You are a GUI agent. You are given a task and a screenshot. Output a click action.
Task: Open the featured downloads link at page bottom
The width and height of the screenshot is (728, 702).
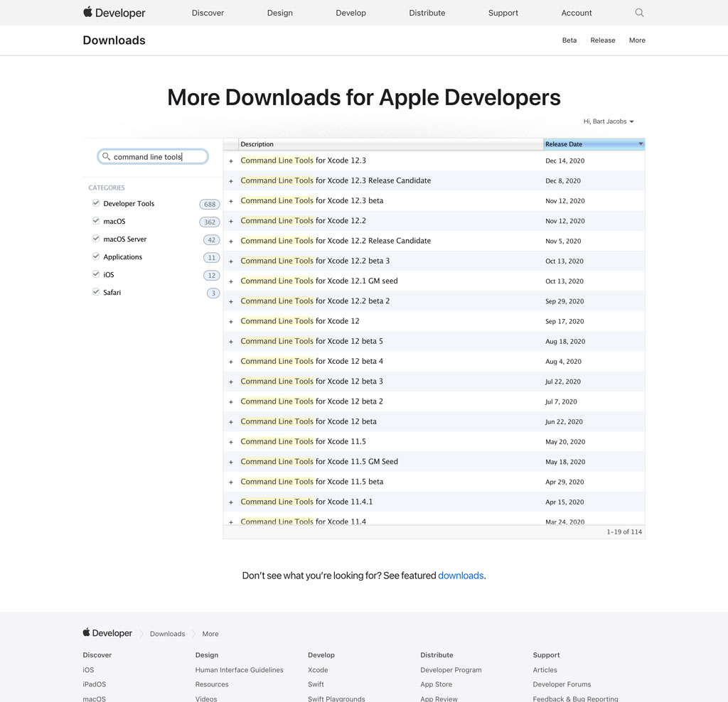pyautogui.click(x=461, y=576)
